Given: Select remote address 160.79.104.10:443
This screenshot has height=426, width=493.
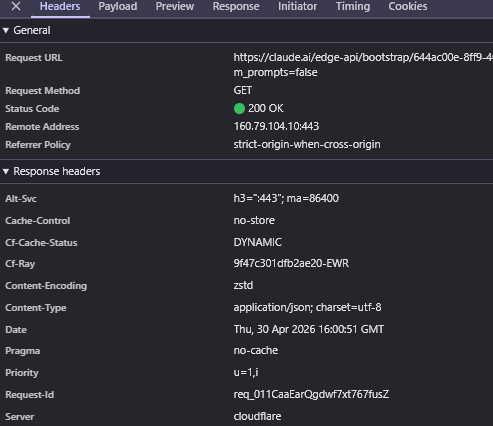Looking at the screenshot, I should point(276,126).
